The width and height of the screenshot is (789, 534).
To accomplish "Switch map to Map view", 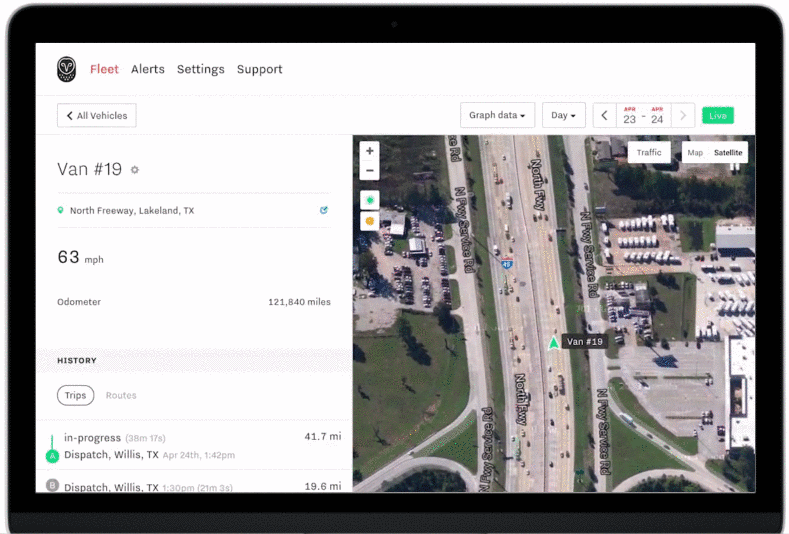I will 695,153.
